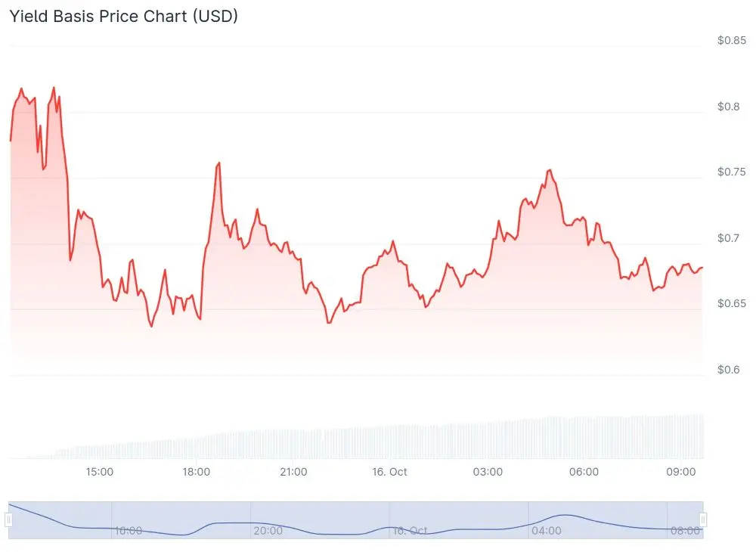
Task: Click the 16. Oct main axis date label
Action: click(x=390, y=472)
